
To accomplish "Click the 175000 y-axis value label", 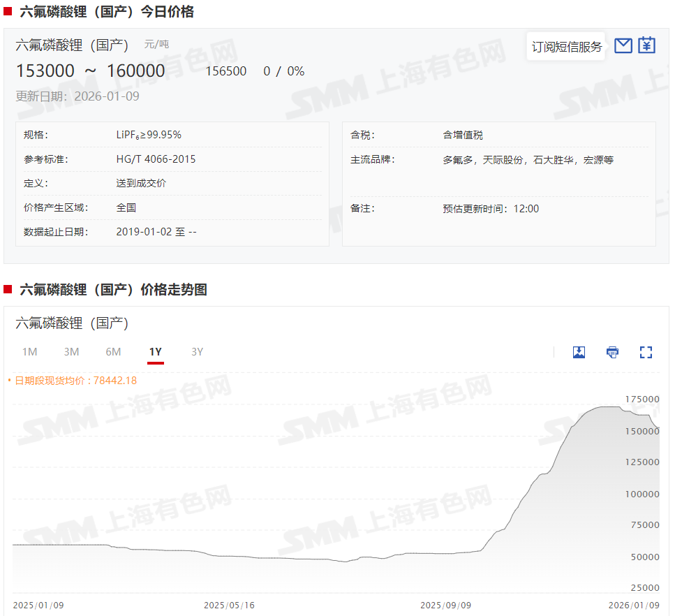I will click(641, 399).
